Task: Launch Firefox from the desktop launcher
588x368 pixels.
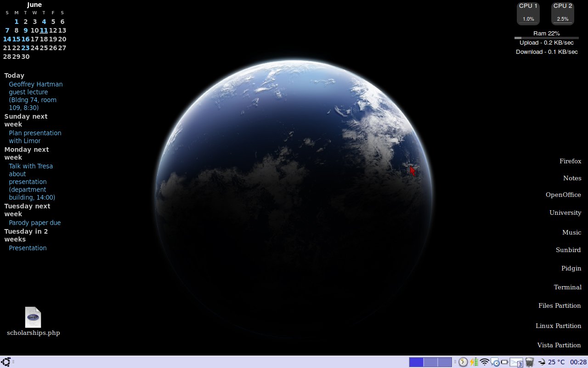Action: point(570,161)
